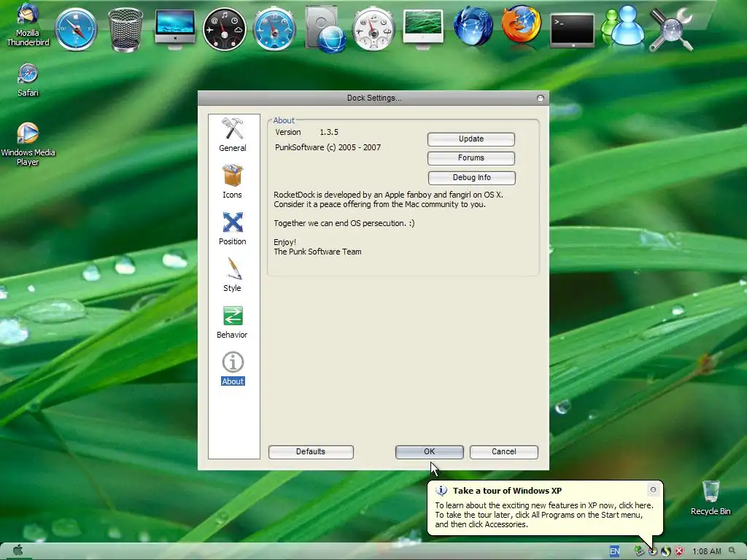Open the wrench and screwdriver utilities dock icon

[x=671, y=29]
